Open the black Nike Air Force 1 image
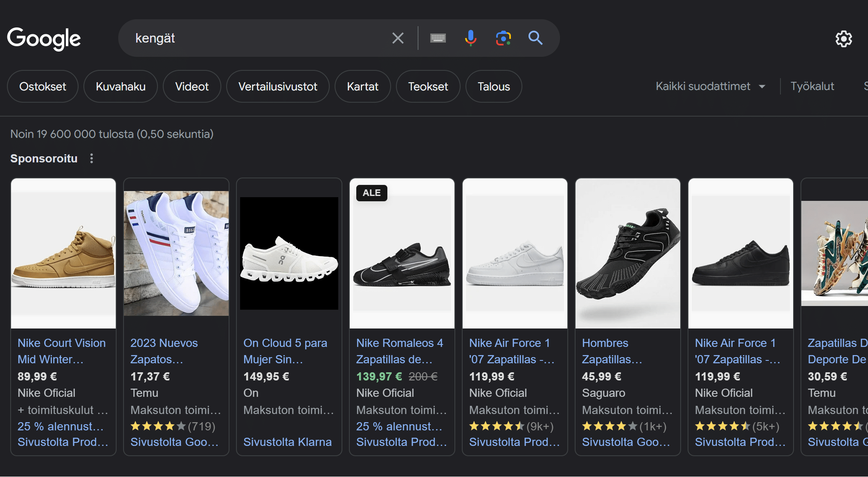The image size is (868, 477). [741, 253]
